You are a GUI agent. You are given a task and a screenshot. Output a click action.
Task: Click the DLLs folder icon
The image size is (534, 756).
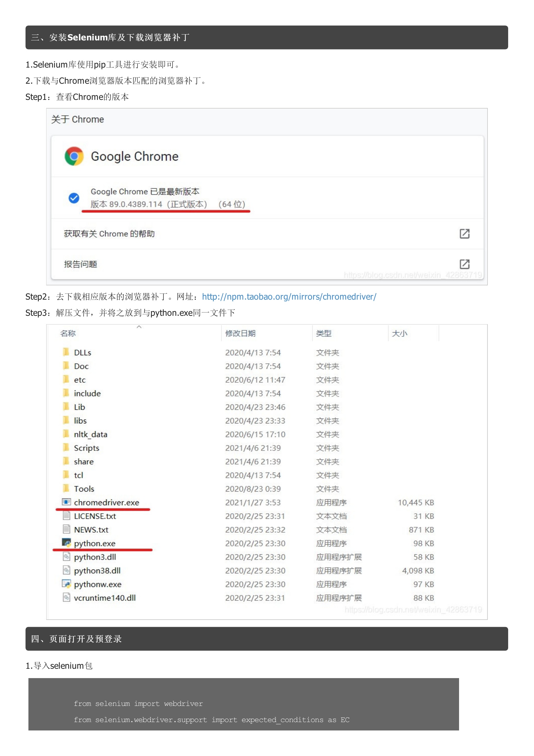click(x=66, y=352)
